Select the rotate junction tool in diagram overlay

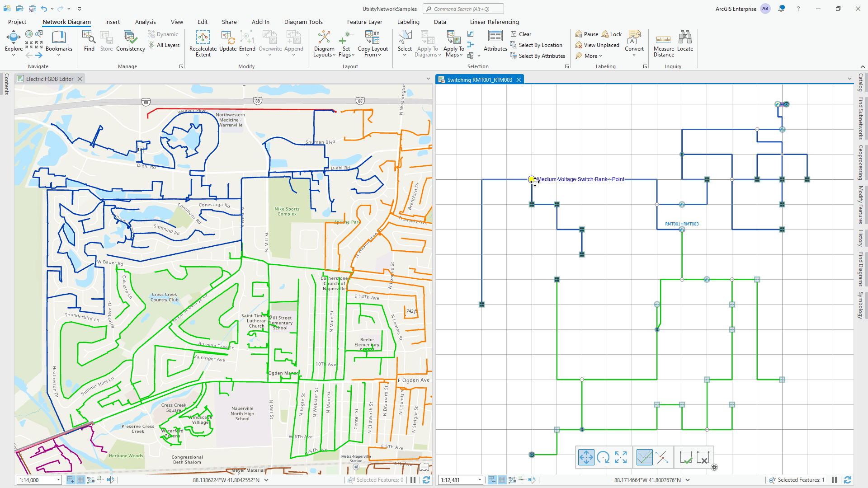click(x=604, y=457)
